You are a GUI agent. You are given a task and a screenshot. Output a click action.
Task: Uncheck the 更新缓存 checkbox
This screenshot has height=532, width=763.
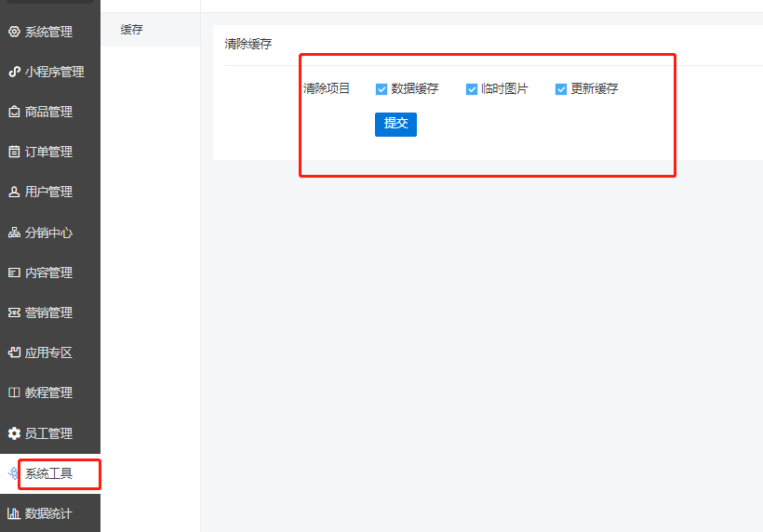click(x=561, y=89)
